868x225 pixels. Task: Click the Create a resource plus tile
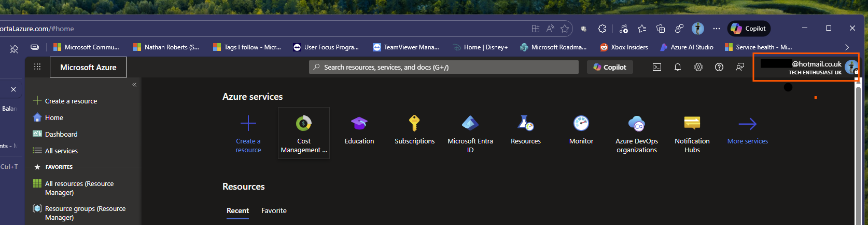(x=248, y=134)
